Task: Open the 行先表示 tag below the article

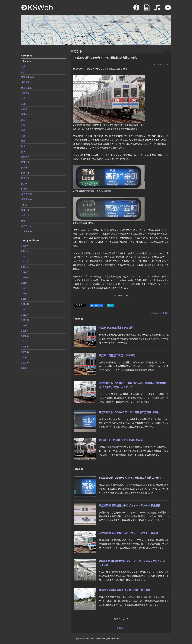Action: 165,313
